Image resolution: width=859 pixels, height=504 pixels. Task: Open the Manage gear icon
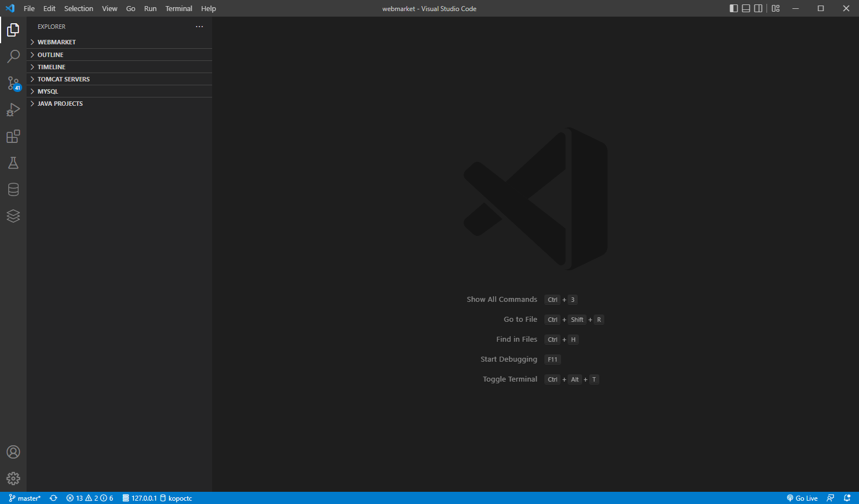click(13, 479)
